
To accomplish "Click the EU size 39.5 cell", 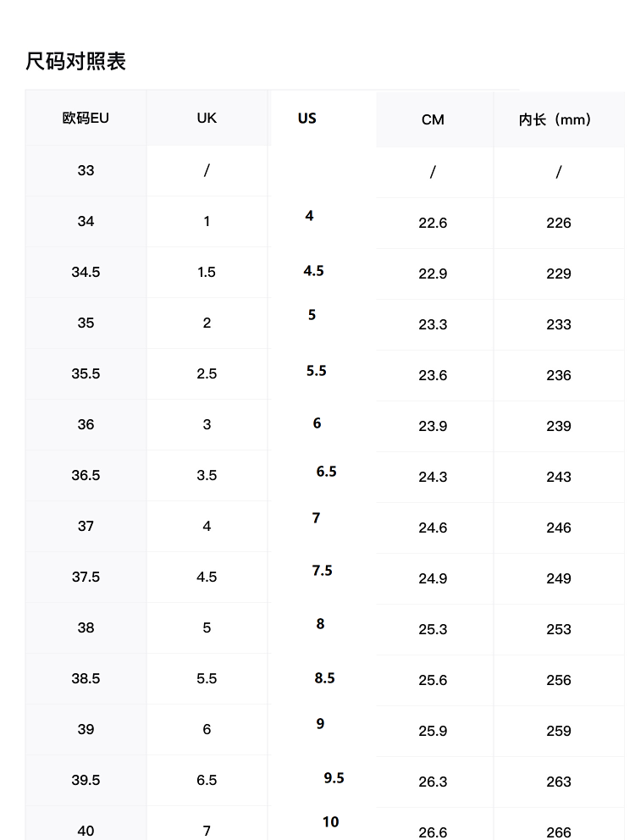I will click(86, 780).
